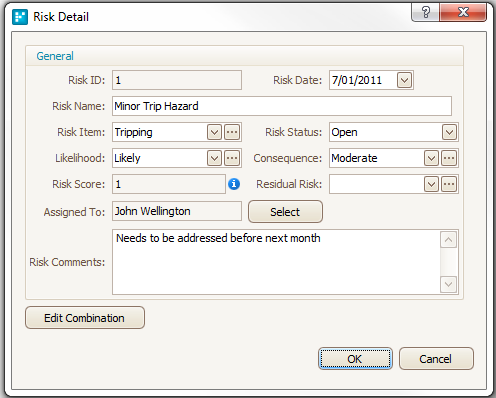Open the Risk Item ellipsis browse button
496x398 pixels.
[x=232, y=132]
